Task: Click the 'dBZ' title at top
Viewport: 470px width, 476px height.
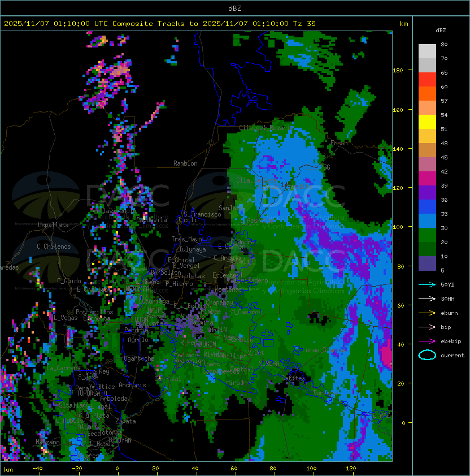Action: 235,8
